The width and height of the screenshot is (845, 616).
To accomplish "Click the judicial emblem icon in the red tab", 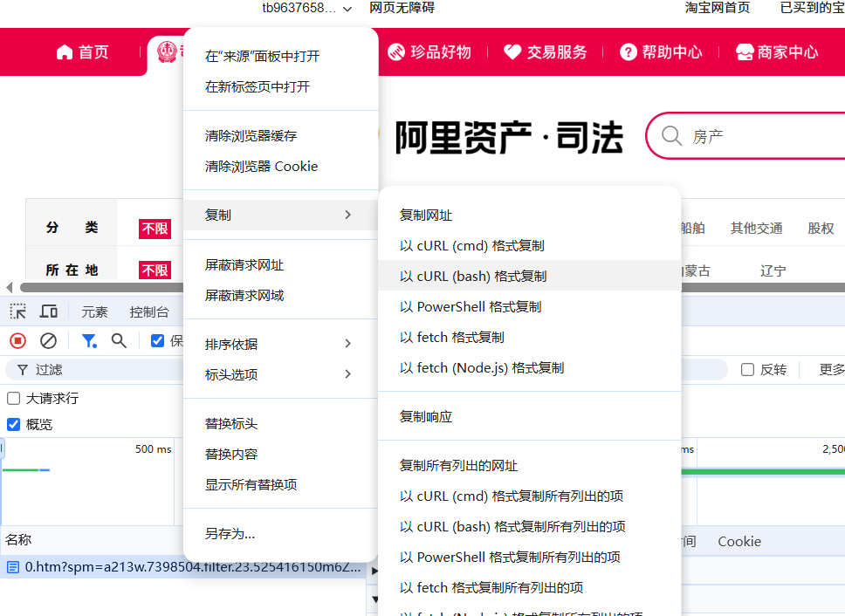I will pos(167,52).
